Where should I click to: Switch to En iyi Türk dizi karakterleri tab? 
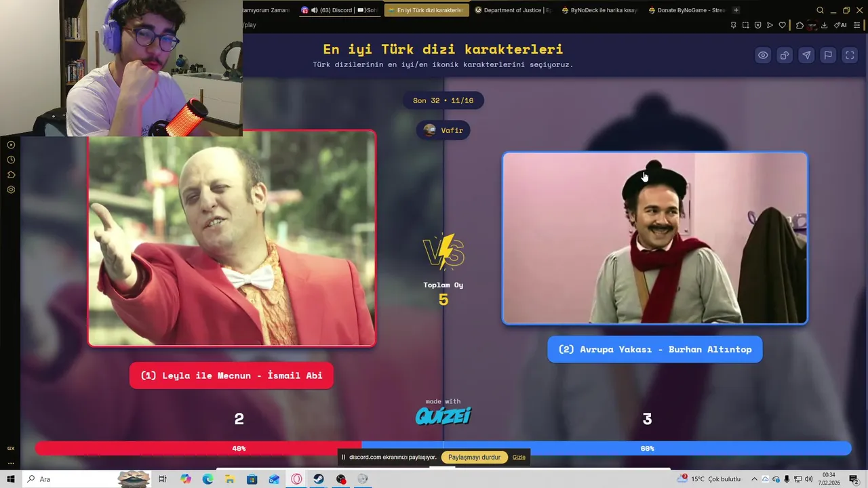click(426, 10)
